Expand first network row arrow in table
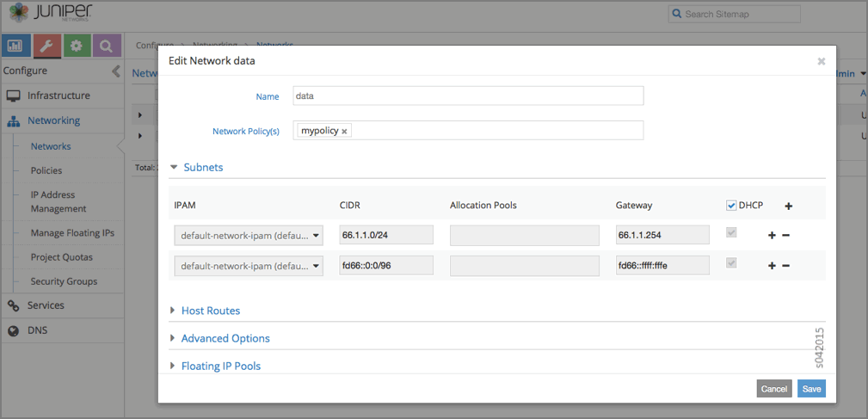The image size is (868, 419). pyautogui.click(x=140, y=115)
